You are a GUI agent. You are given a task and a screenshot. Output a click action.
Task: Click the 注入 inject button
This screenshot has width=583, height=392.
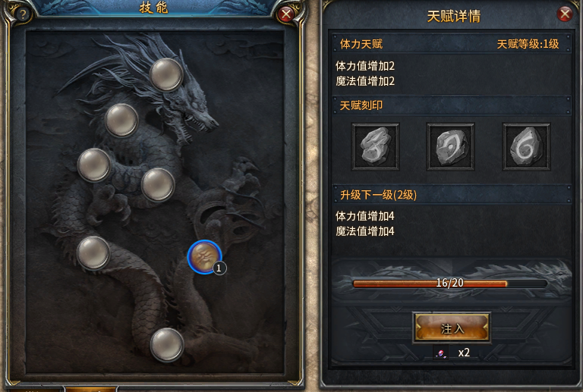[x=452, y=328]
